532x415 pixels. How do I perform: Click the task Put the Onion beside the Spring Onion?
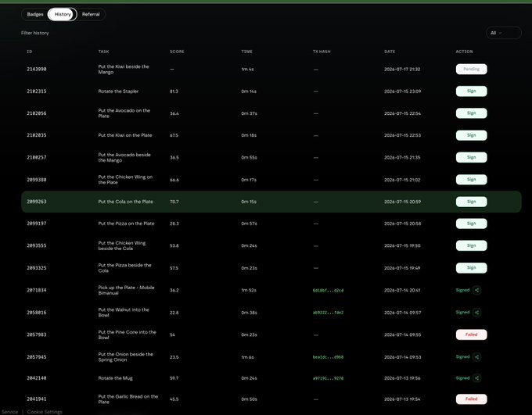(x=125, y=356)
